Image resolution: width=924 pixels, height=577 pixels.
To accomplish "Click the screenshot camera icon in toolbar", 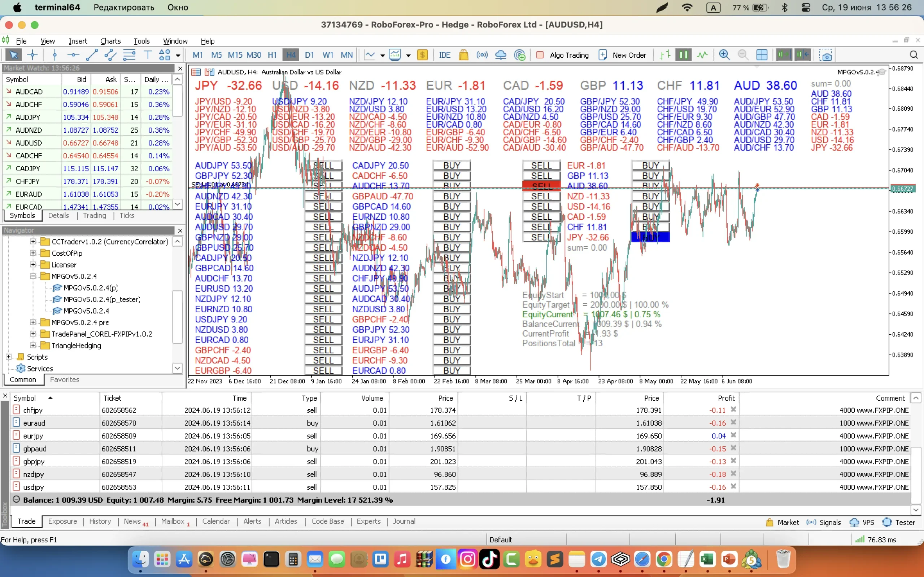I will pyautogui.click(x=825, y=55).
